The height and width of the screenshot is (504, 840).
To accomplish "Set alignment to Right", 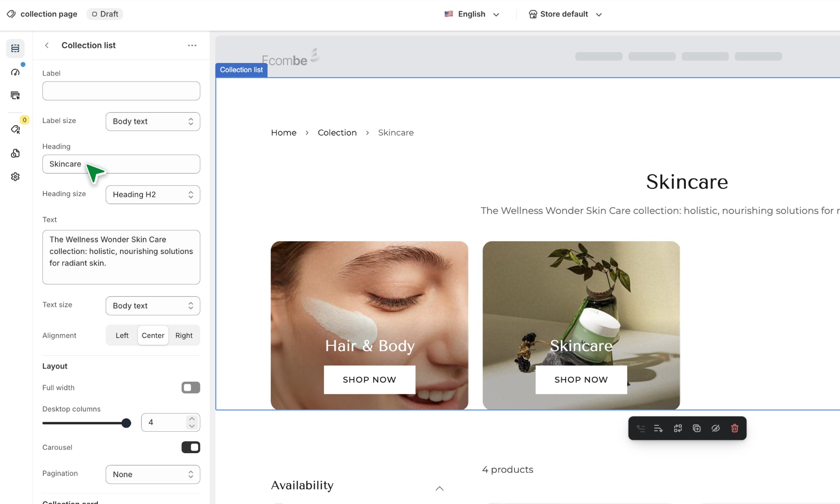I will pyautogui.click(x=184, y=336).
